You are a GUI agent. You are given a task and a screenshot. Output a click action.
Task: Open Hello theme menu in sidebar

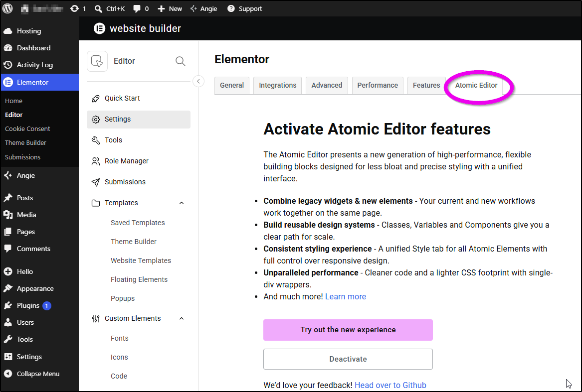click(x=39, y=272)
